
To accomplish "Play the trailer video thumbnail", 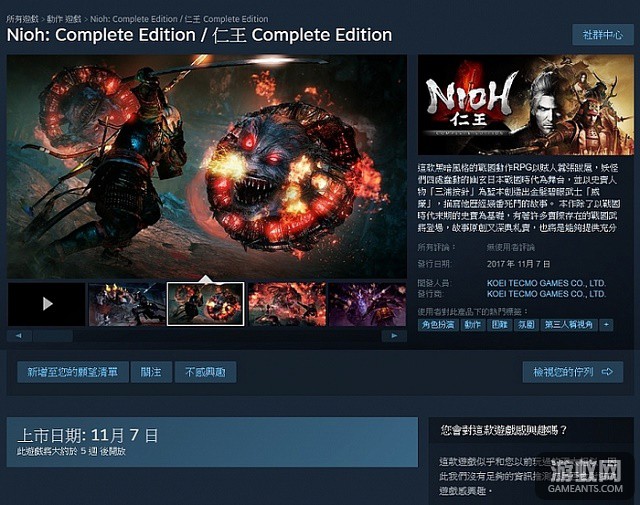I will (47, 304).
